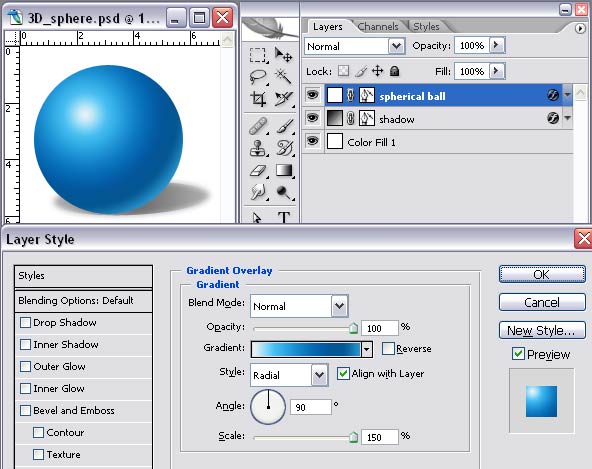Select the Rectangular Marquee tool
This screenshot has height=469, width=592.
[x=258, y=55]
